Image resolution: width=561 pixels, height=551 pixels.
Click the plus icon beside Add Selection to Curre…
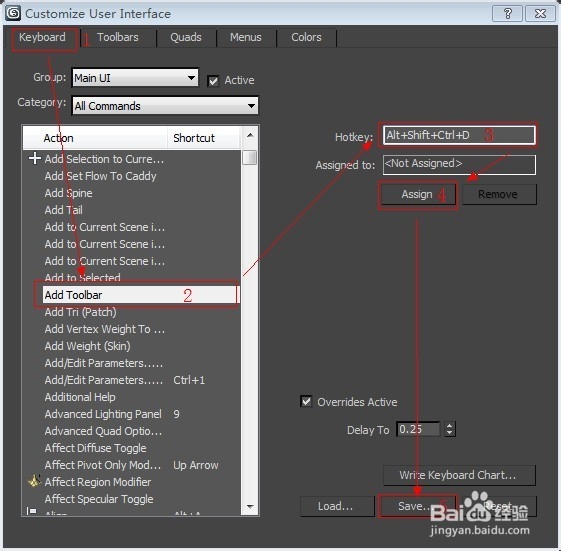35,158
